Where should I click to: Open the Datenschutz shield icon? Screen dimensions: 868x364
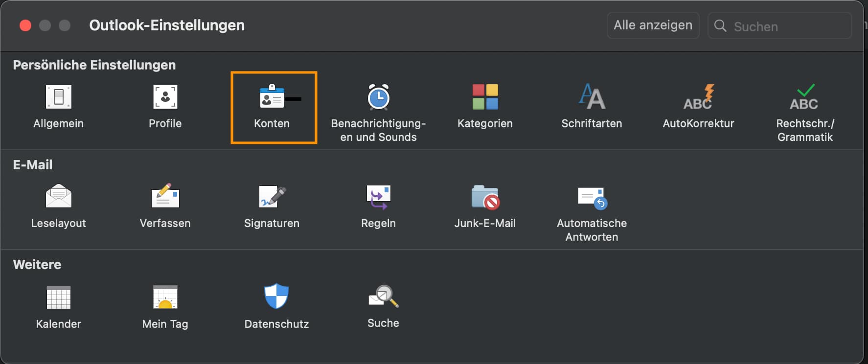tap(276, 296)
